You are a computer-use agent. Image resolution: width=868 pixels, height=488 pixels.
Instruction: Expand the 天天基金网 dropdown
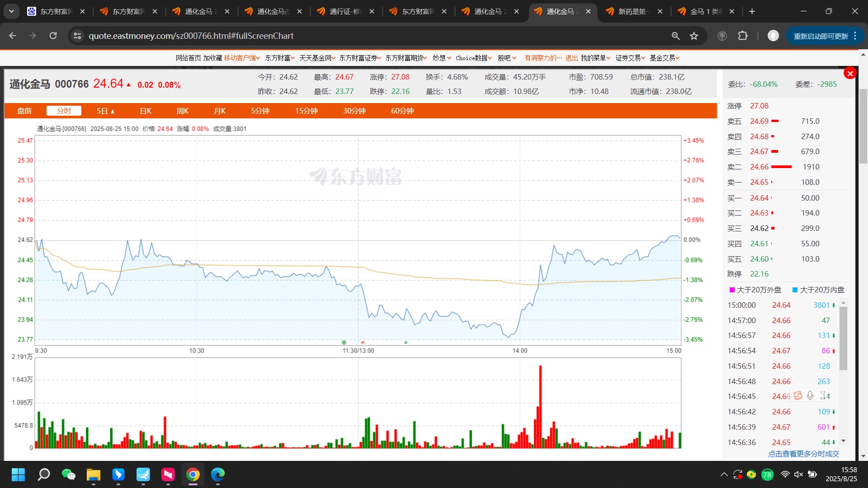click(317, 58)
